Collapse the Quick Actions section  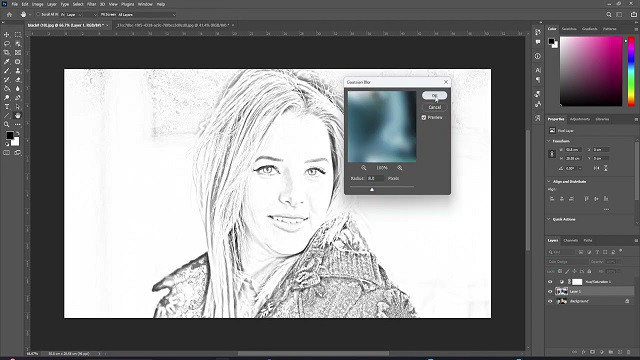click(x=549, y=219)
